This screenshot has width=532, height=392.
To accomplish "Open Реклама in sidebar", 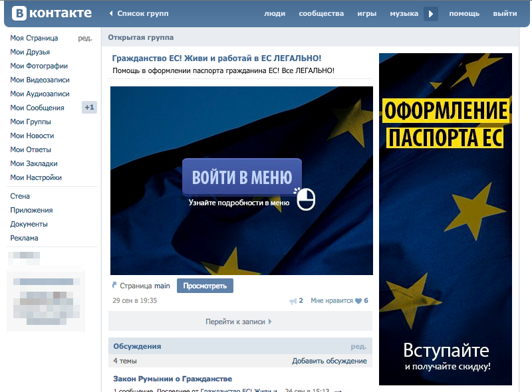I will click(x=24, y=238).
